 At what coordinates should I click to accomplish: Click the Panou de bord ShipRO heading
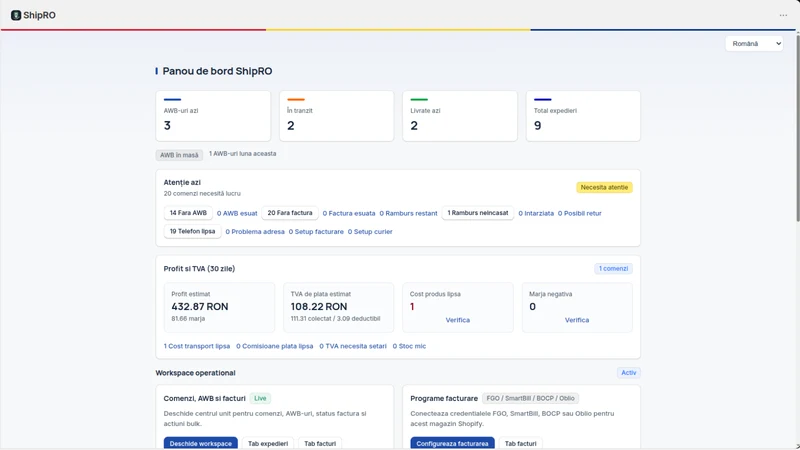[x=217, y=71]
